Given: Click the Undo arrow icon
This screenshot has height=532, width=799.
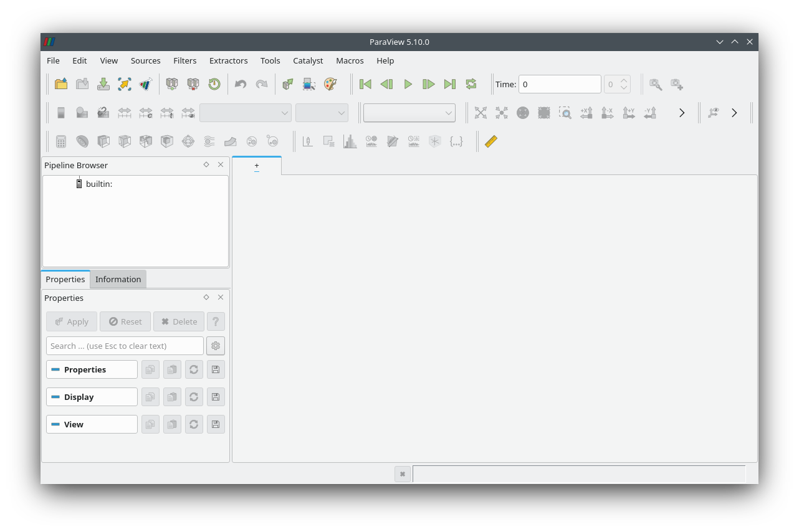Looking at the screenshot, I should click(241, 84).
